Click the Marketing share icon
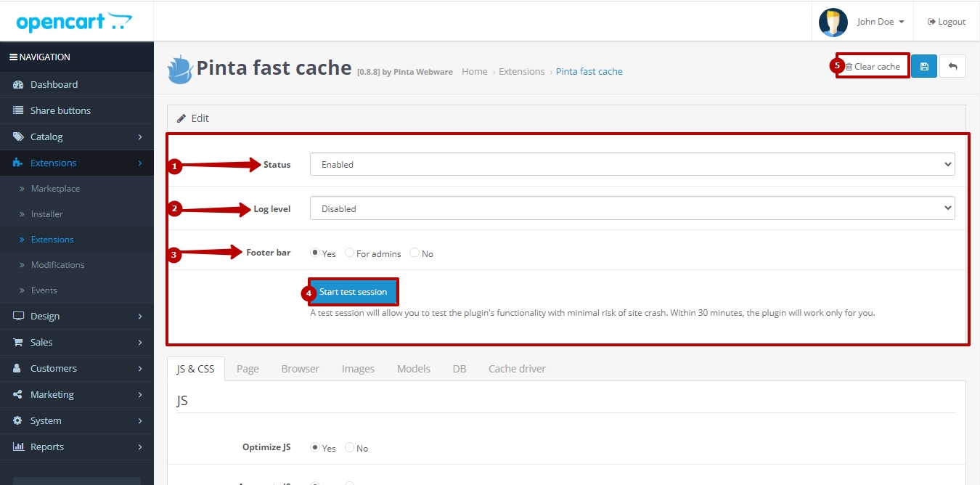Viewport: 980px width, 485px height. tap(18, 394)
